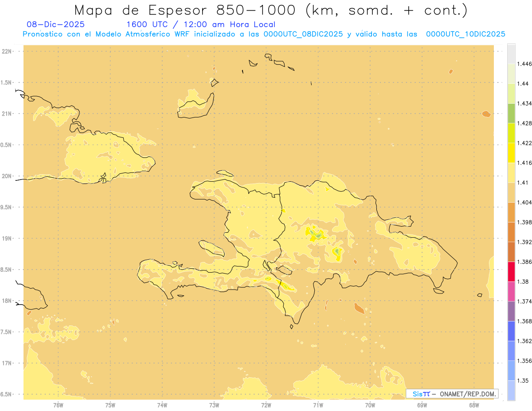Click the '1.422' colorbar value
532x411 pixels.
pos(525,143)
